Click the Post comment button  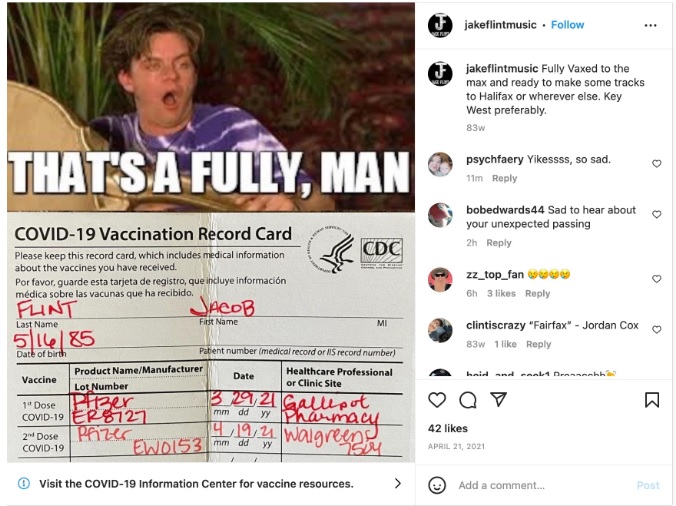[x=648, y=485]
